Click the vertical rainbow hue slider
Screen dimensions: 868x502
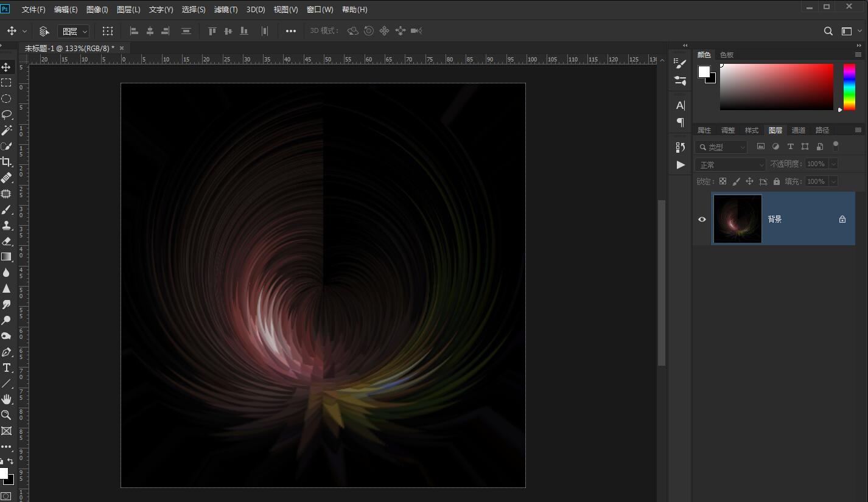pos(849,87)
